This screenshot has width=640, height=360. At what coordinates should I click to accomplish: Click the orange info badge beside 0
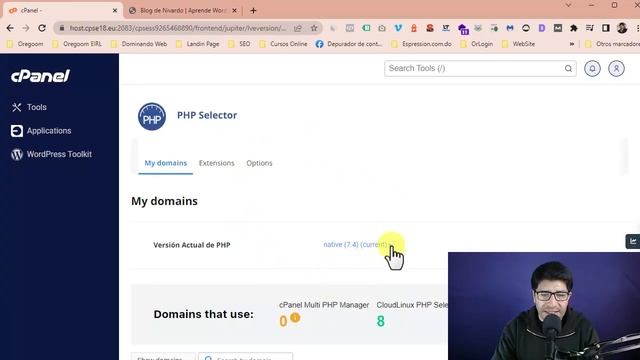pos(295,317)
